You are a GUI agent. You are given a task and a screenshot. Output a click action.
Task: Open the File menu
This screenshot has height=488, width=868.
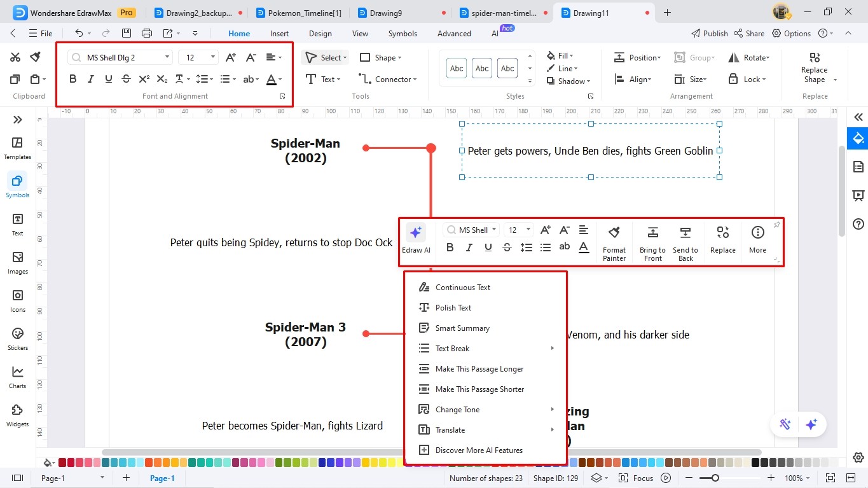point(41,33)
